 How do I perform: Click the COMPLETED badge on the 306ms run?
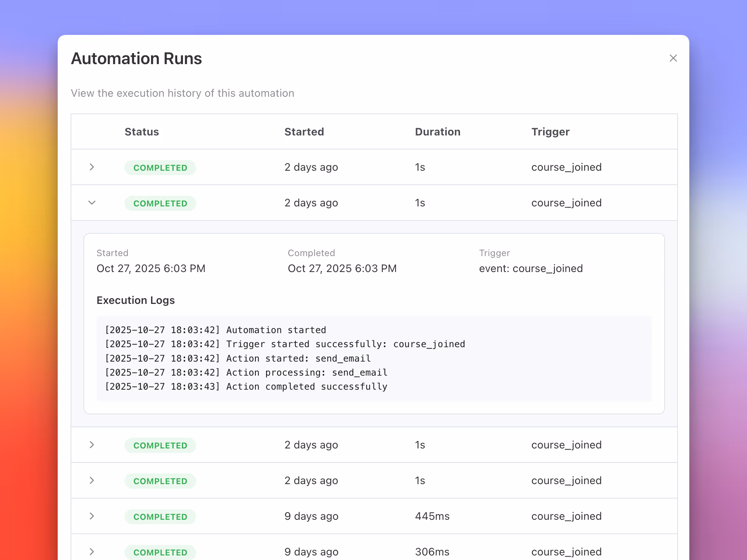coord(160,552)
